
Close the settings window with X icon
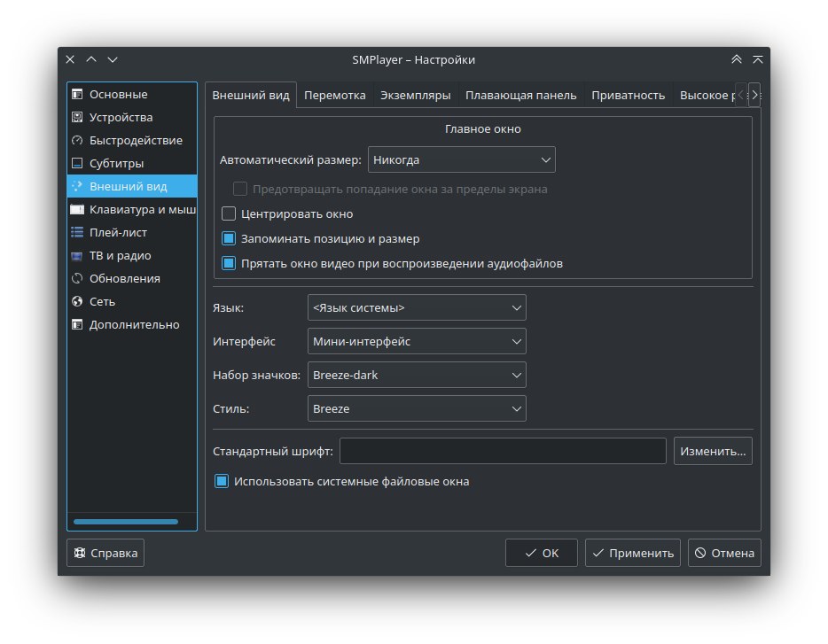click(x=70, y=59)
